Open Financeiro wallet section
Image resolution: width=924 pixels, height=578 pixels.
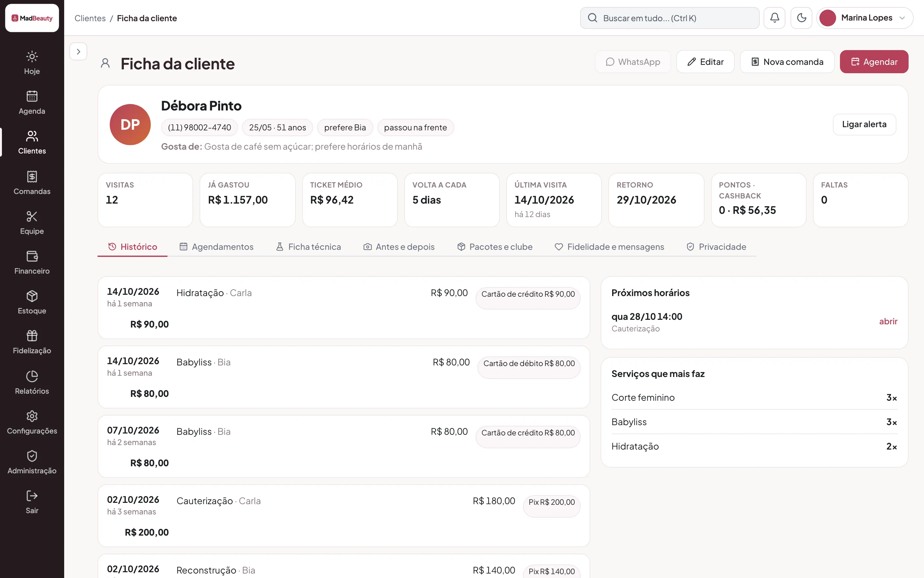pos(32,263)
